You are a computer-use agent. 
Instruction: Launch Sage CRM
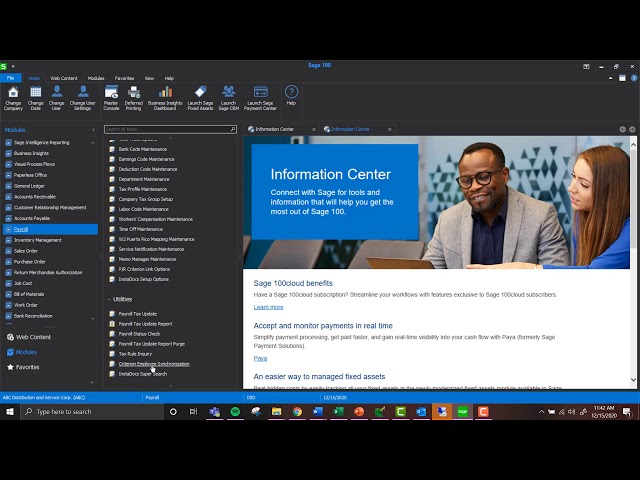tap(228, 98)
